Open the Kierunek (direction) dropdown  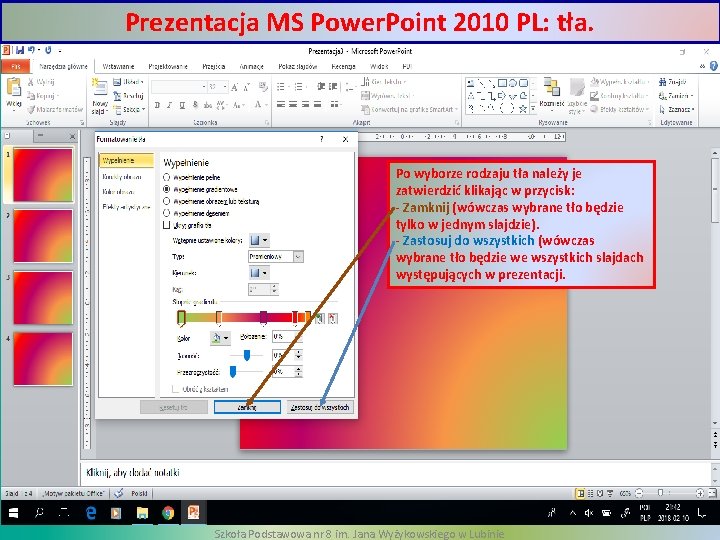point(259,273)
